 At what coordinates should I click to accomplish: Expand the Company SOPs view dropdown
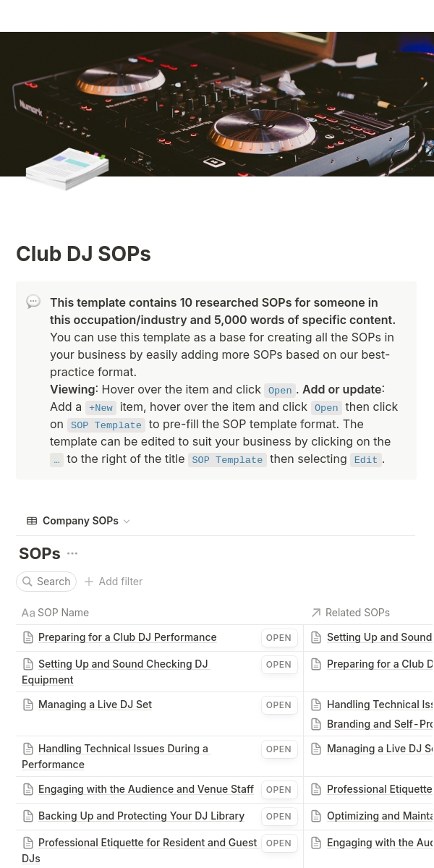(127, 522)
